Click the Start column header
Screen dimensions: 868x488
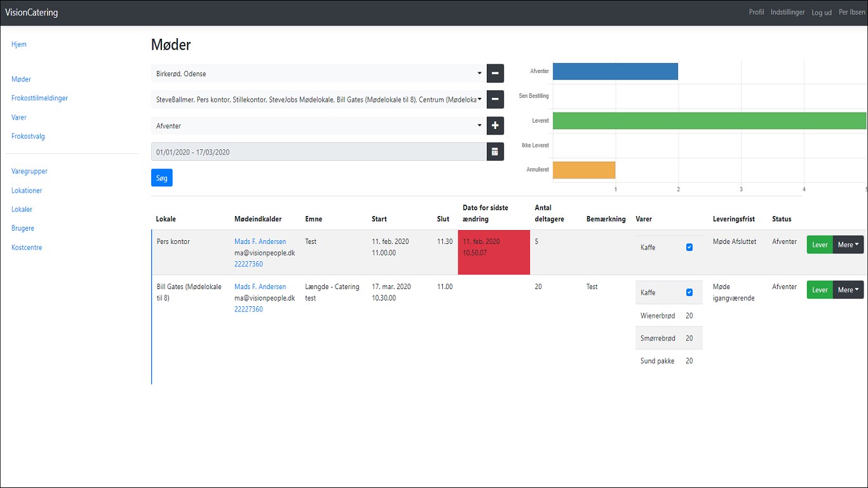[379, 219]
